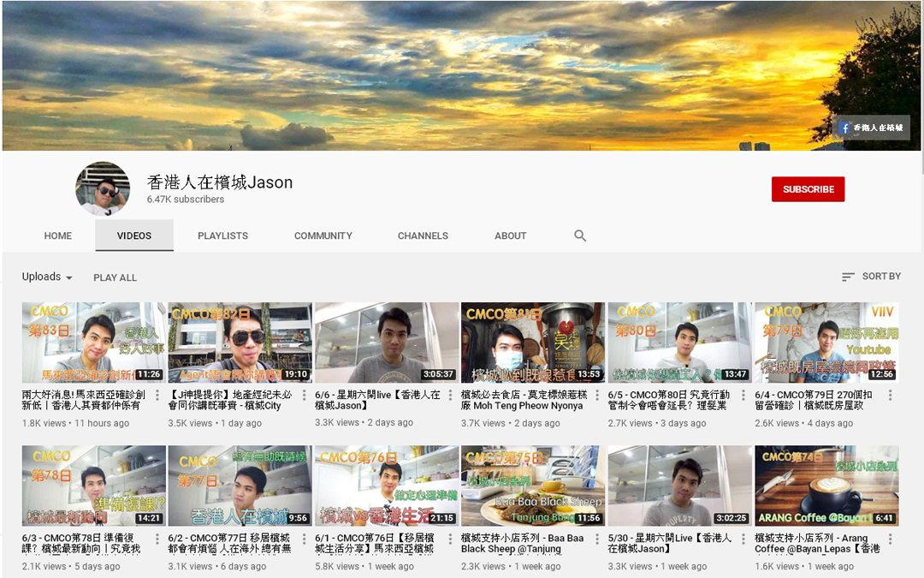Screen dimensions: 924x578
Task: Open title link 6/6 星期六開live
Action: point(377,400)
